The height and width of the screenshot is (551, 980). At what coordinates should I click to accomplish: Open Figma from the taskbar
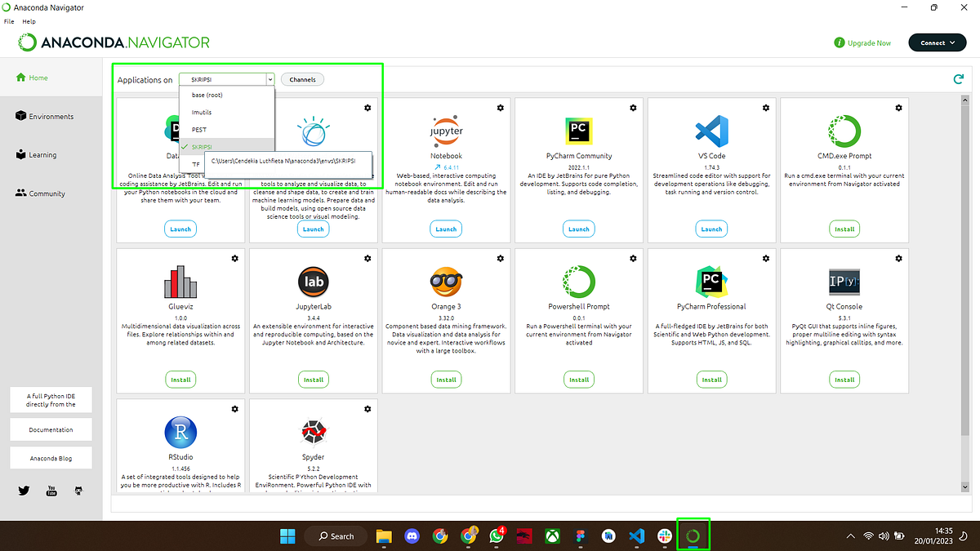581,535
